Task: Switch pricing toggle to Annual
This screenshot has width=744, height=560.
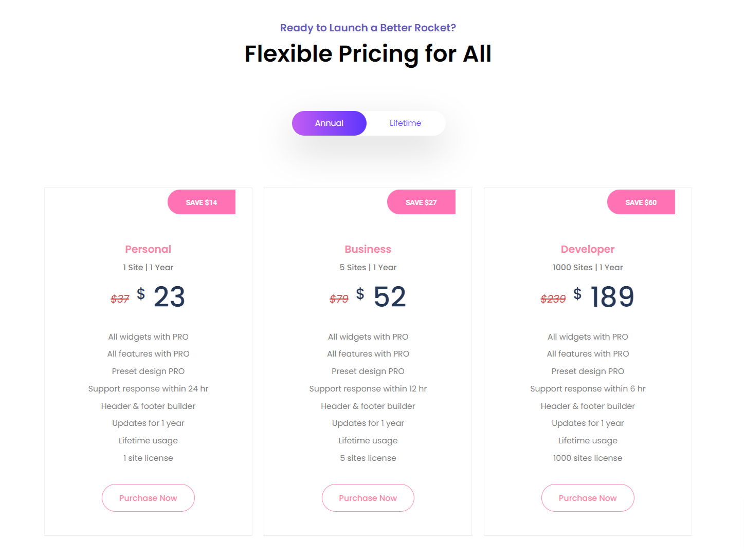Action: tap(329, 123)
